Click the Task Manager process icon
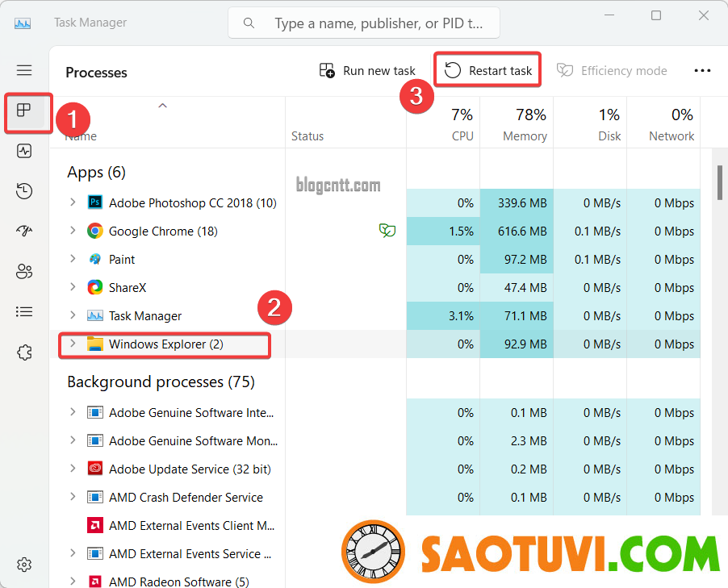728x588 pixels. (x=95, y=315)
